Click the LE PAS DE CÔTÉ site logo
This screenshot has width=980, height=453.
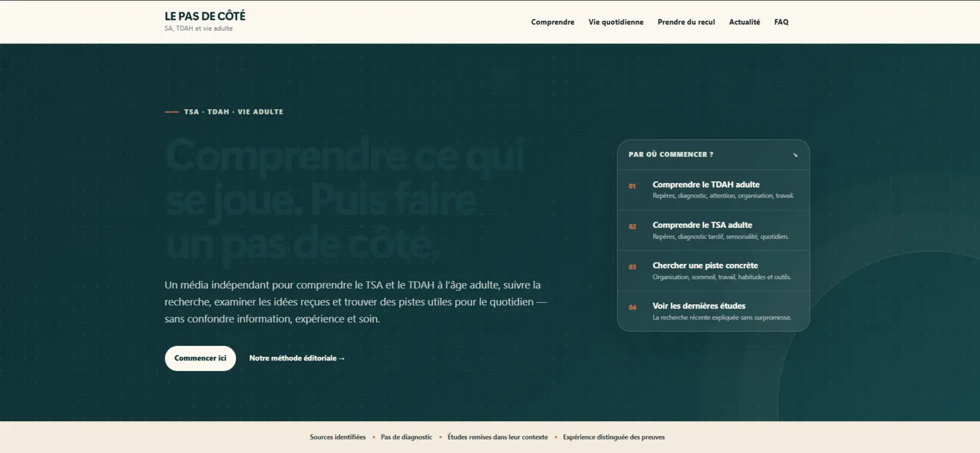coord(205,16)
